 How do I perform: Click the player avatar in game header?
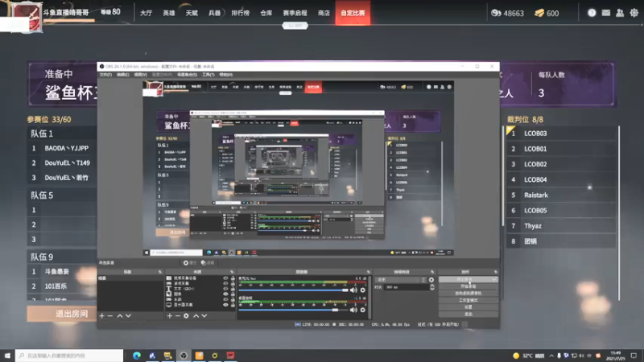[x=27, y=16]
